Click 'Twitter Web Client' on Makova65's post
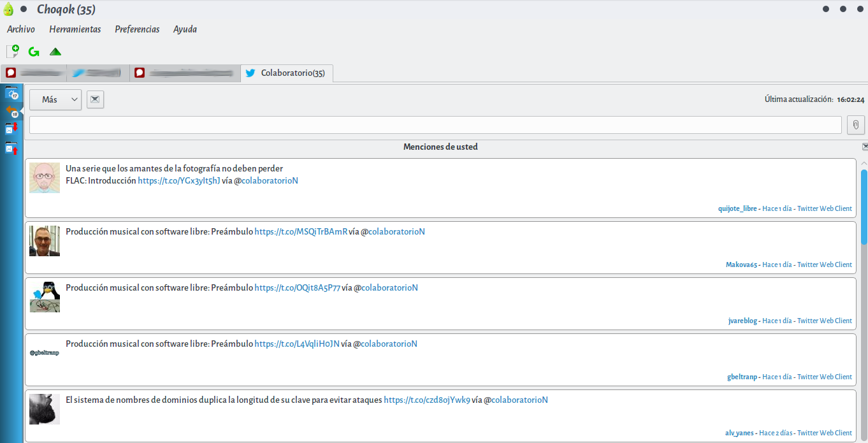This screenshot has height=443, width=868. tap(825, 265)
